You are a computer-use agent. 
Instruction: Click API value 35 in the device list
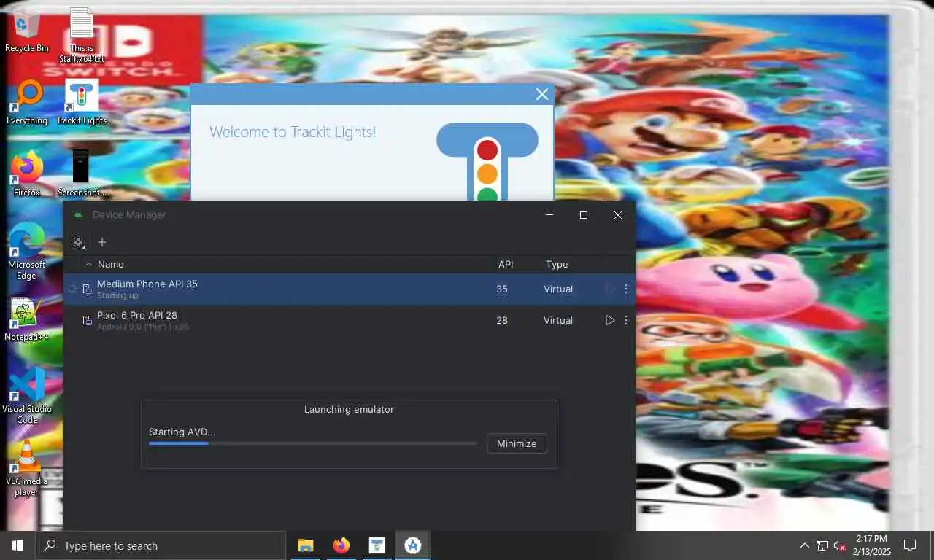[x=502, y=289]
